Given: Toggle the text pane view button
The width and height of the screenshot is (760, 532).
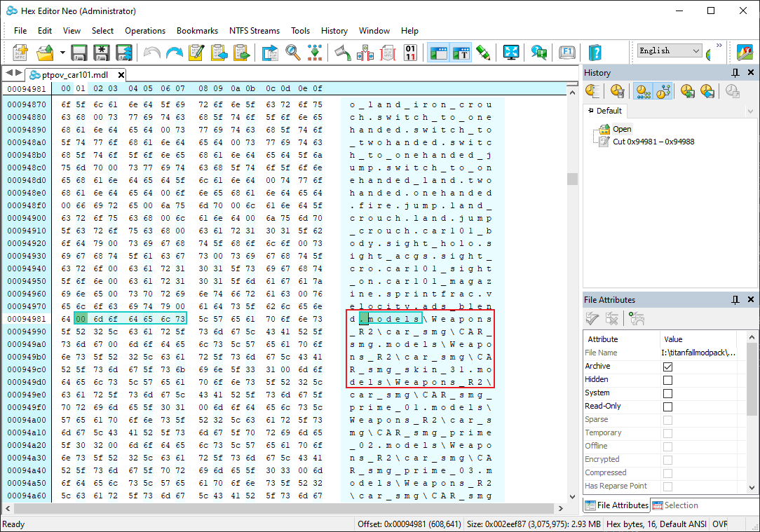Looking at the screenshot, I should click(461, 53).
